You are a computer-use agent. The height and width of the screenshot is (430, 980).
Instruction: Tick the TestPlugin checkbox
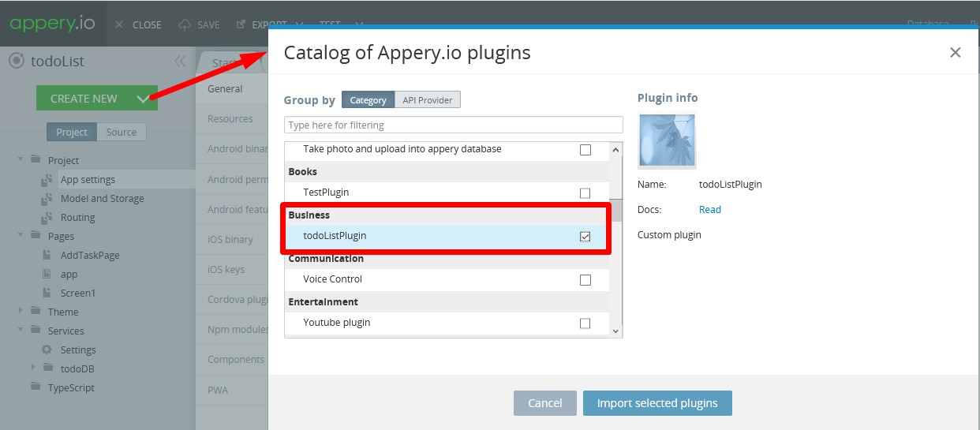[x=585, y=193]
